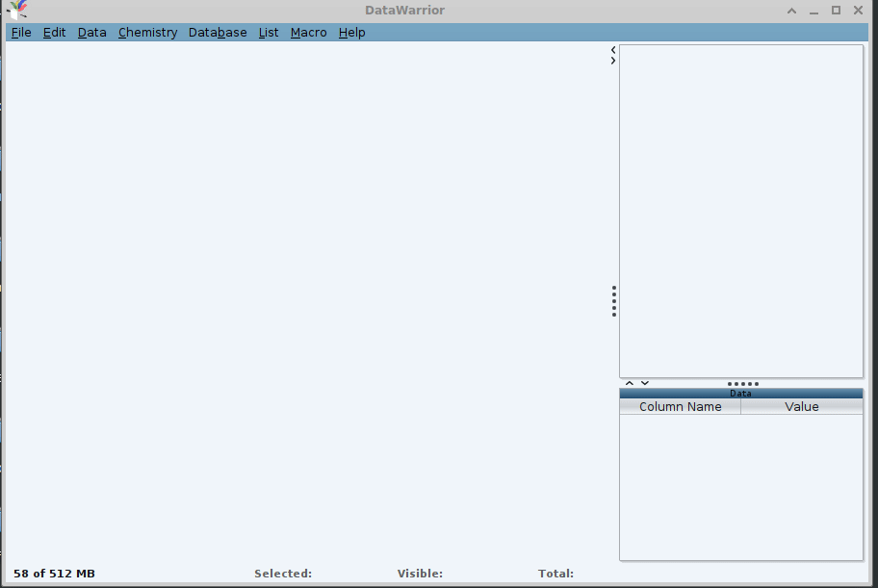Image resolution: width=878 pixels, height=588 pixels.
Task: Expand the Database menu
Action: click(218, 33)
